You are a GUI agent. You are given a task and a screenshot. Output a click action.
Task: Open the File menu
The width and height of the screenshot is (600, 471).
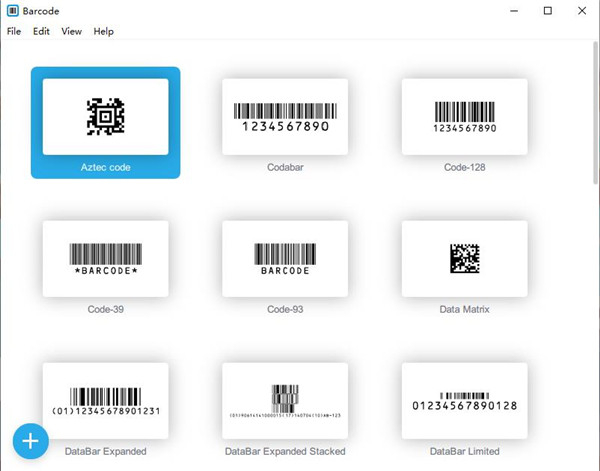click(x=14, y=31)
